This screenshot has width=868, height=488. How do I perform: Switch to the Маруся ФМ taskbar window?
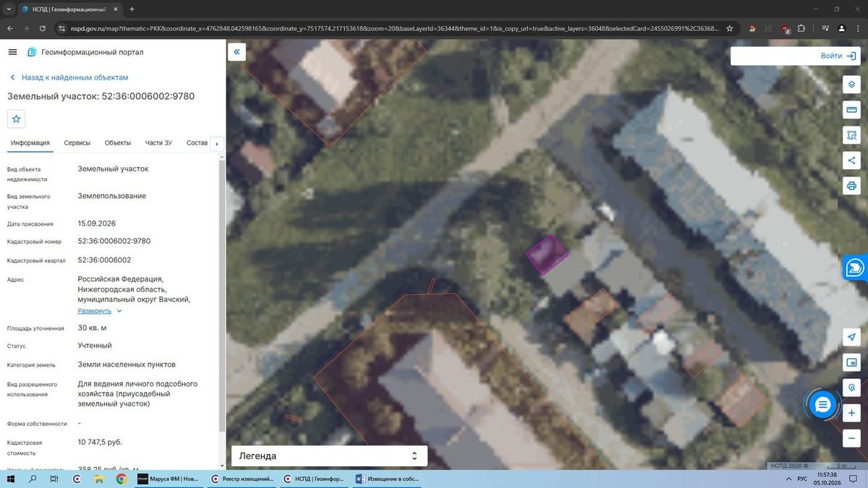pos(168,479)
